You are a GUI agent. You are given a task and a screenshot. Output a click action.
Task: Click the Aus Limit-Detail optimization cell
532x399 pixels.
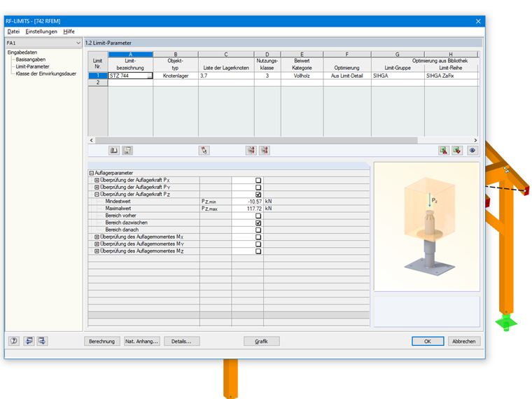pos(347,76)
